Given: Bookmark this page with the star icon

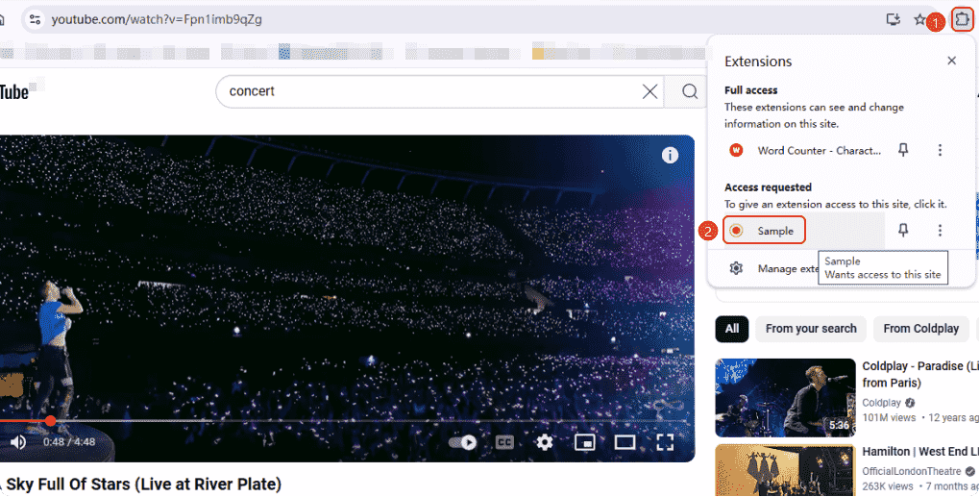Looking at the screenshot, I should click(x=919, y=19).
